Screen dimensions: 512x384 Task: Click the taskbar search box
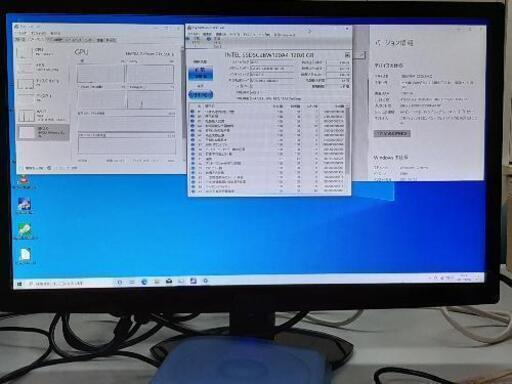point(69,284)
